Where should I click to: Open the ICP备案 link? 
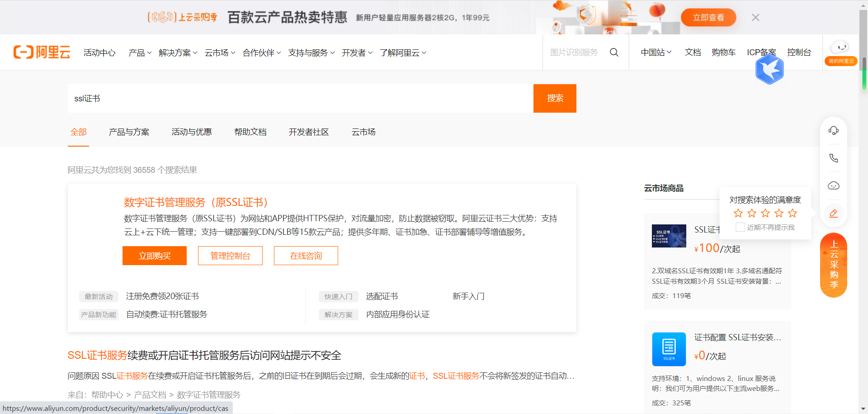tap(762, 52)
